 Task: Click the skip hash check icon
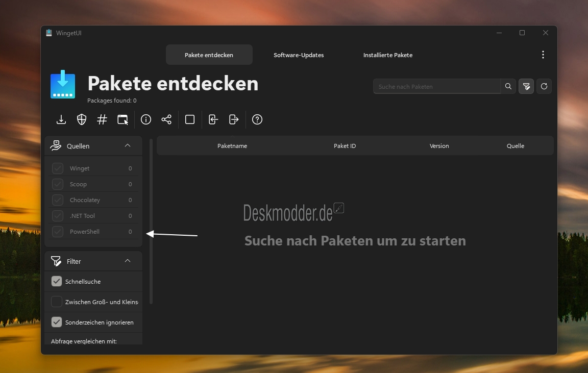tap(102, 119)
